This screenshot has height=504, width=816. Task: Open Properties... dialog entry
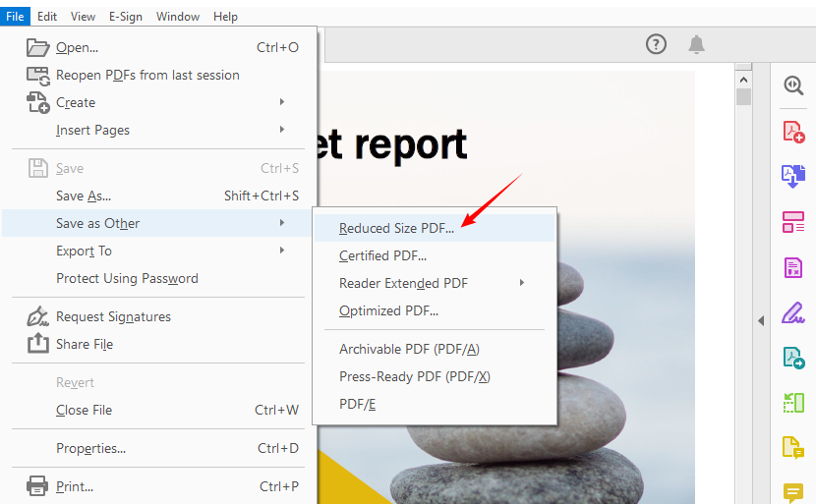click(158, 448)
